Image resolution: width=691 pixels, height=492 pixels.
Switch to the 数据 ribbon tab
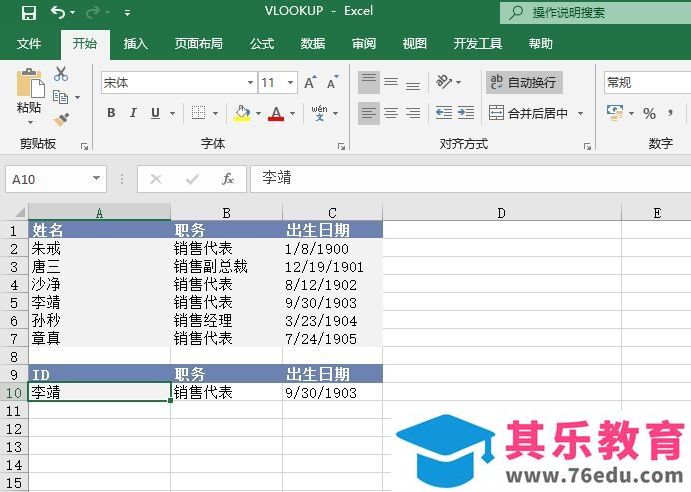click(x=312, y=43)
